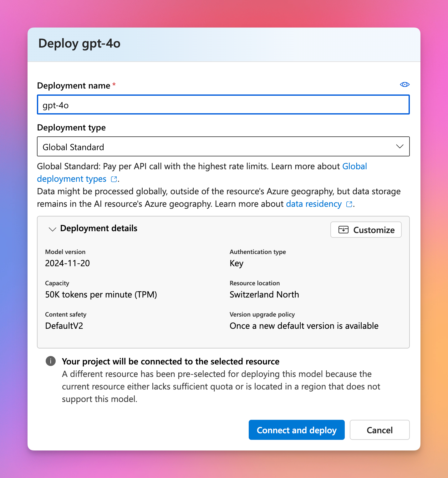The width and height of the screenshot is (448, 478).
Task: Click the DefaultV2 content safety value
Action: (64, 326)
